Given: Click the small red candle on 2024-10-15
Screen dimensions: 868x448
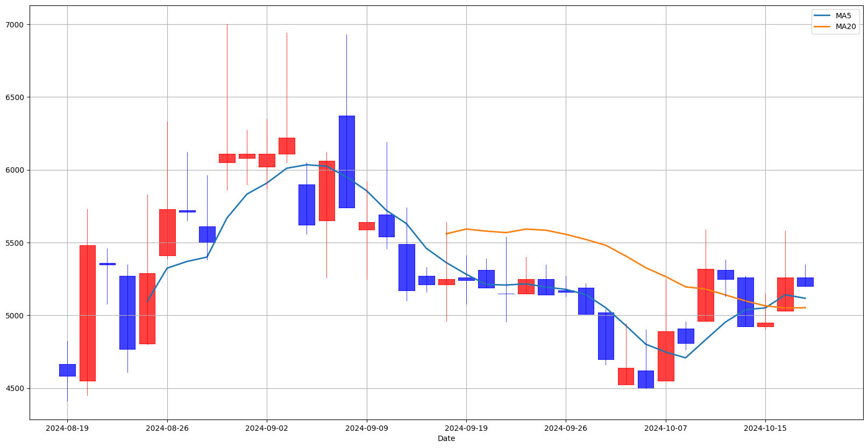Looking at the screenshot, I should 765,325.
